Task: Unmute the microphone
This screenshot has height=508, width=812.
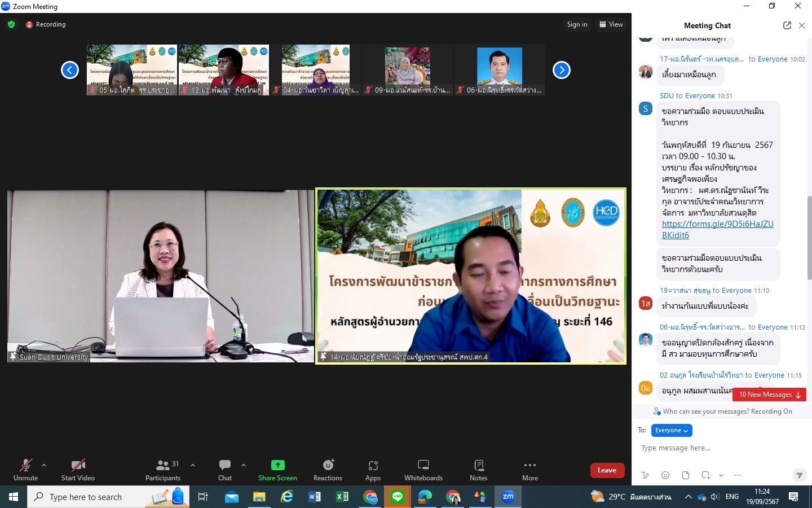Action: point(25,470)
